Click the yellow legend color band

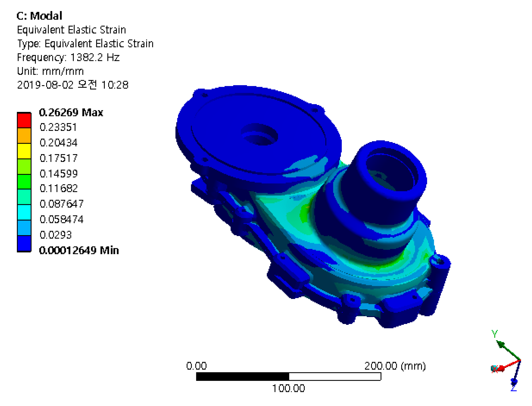point(24,151)
